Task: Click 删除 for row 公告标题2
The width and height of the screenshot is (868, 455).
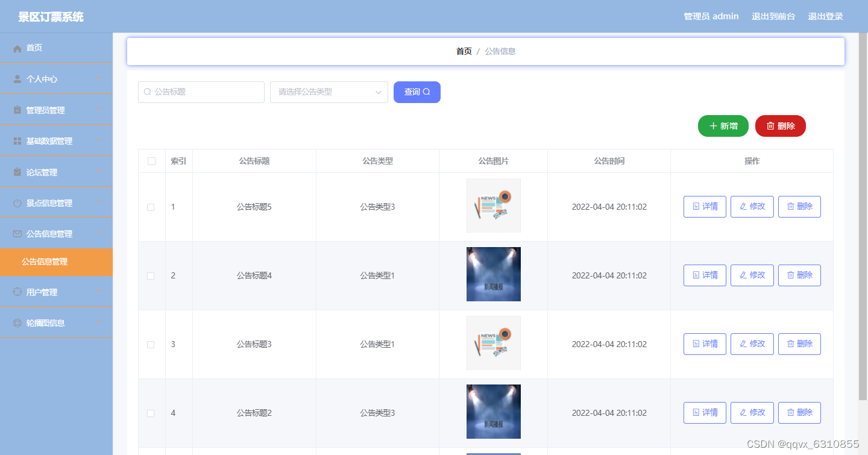Action: coord(799,413)
